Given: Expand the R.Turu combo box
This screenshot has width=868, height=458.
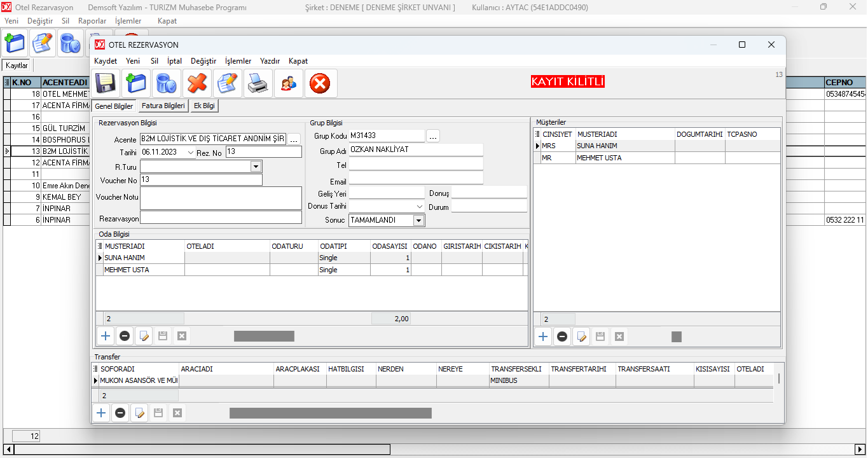Looking at the screenshot, I should pyautogui.click(x=256, y=166).
